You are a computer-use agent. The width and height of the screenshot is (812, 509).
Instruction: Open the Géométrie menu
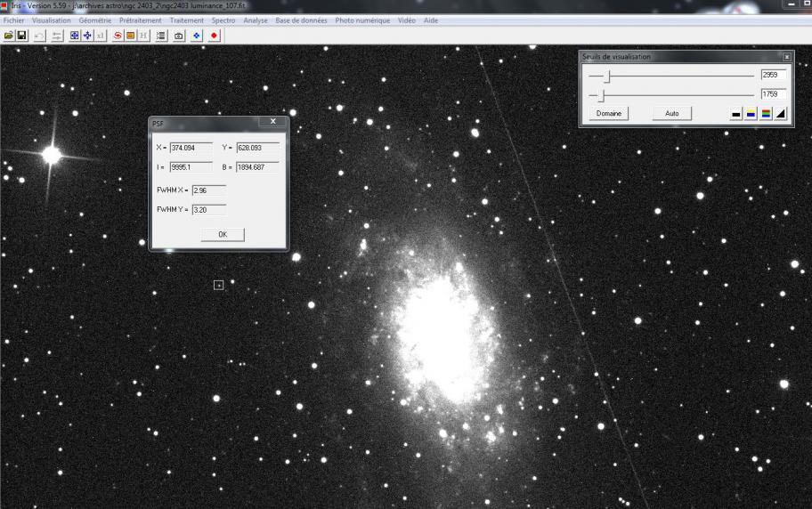(x=95, y=20)
